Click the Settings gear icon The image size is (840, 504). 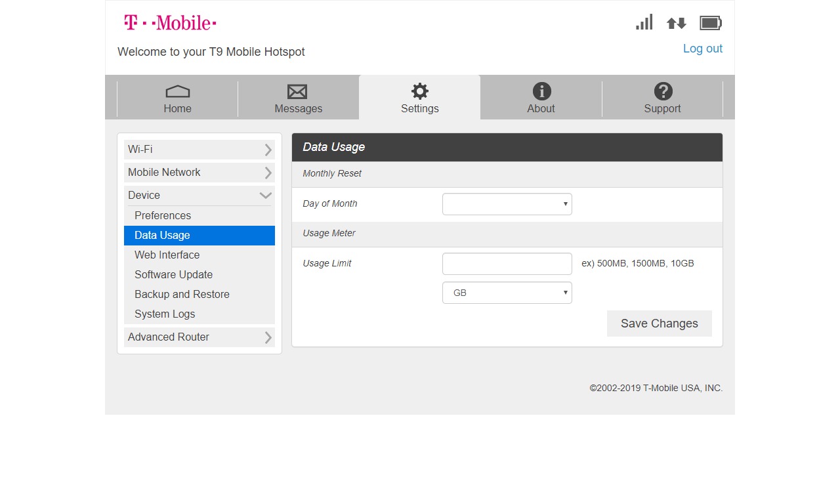coord(419,90)
